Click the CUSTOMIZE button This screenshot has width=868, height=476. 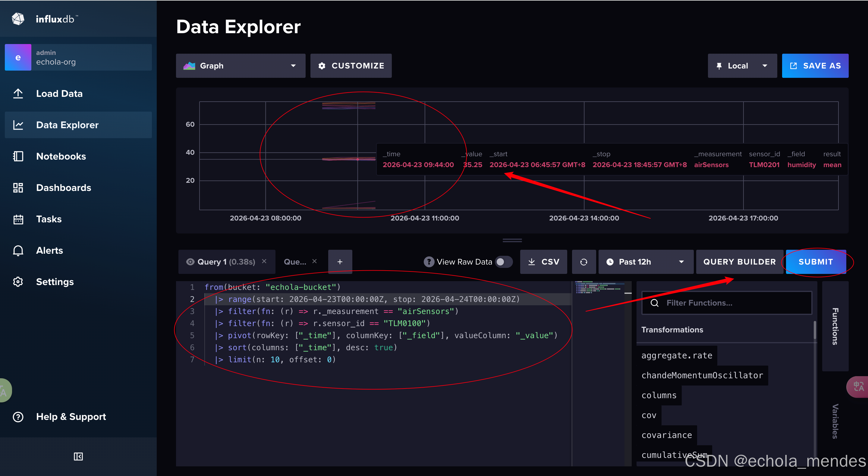(x=351, y=66)
